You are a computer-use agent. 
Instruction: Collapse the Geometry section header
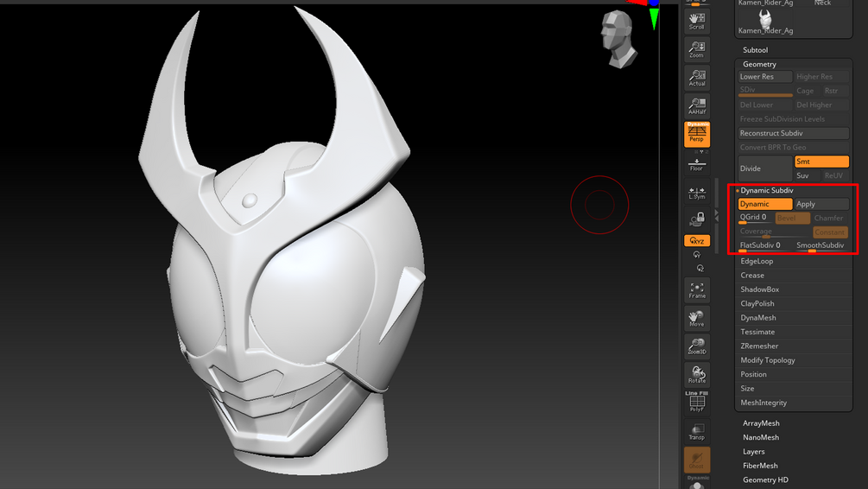point(759,64)
